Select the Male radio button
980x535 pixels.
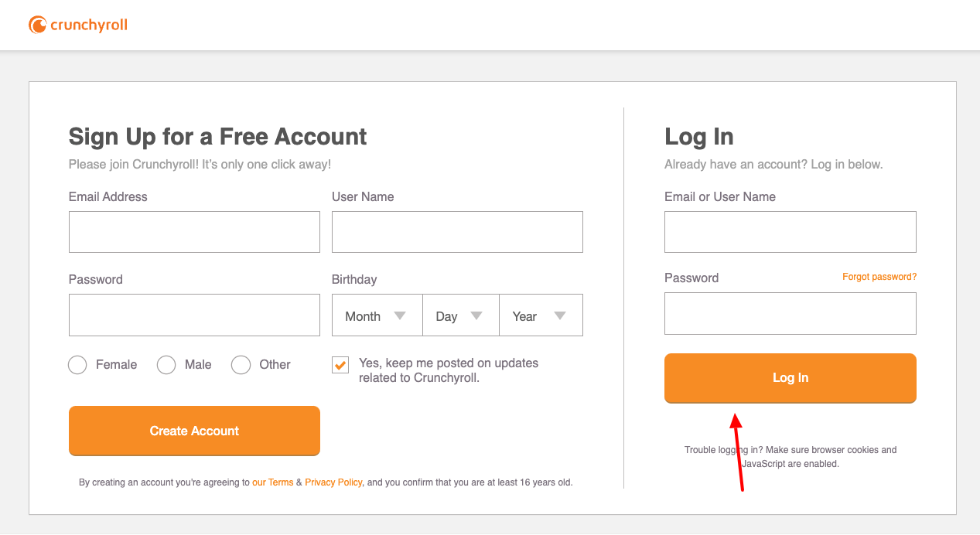pyautogui.click(x=166, y=365)
